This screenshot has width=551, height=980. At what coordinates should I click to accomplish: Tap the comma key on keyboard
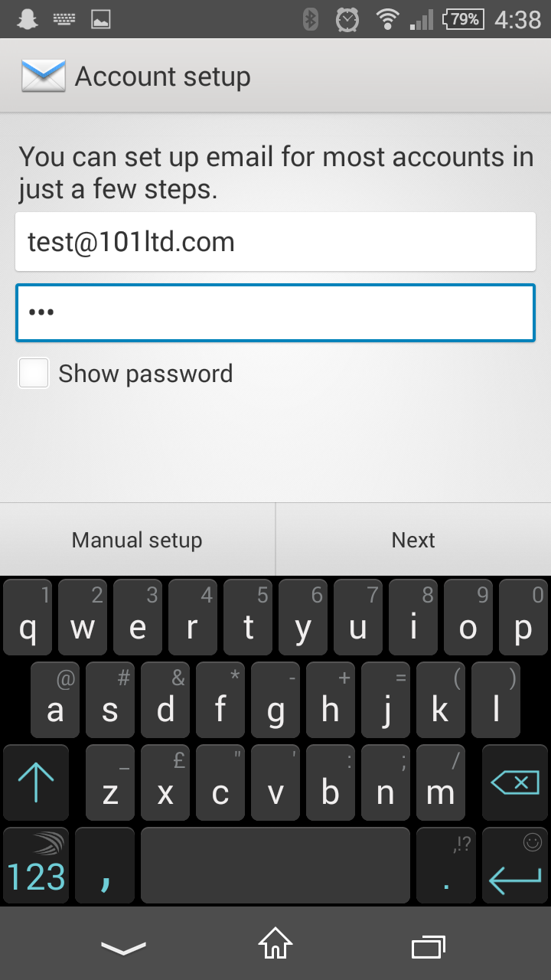[105, 866]
